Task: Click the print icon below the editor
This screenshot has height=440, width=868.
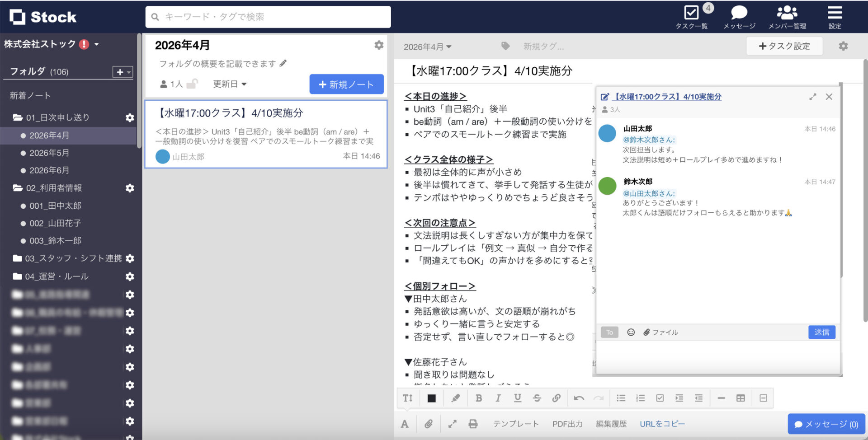Action: (473, 424)
